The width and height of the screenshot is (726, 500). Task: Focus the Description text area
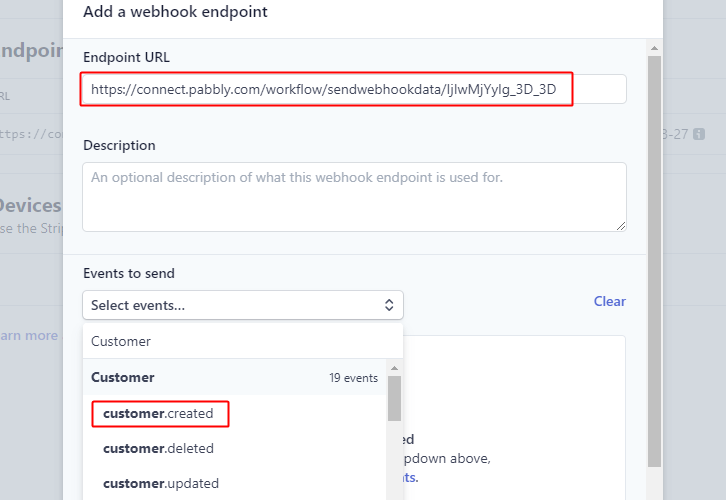coord(354,197)
